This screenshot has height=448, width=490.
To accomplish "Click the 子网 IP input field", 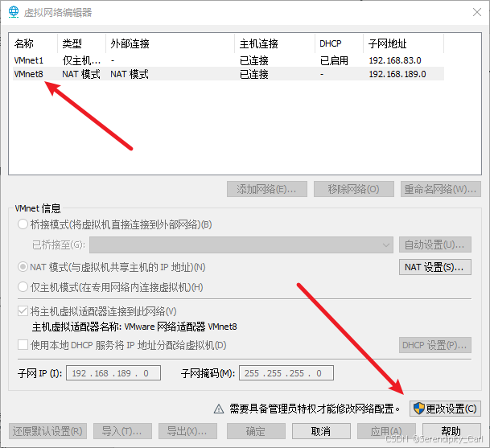I will [113, 373].
